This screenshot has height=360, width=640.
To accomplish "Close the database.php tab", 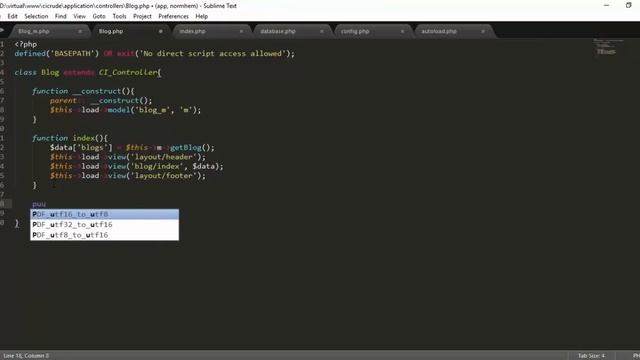I will point(322,31).
